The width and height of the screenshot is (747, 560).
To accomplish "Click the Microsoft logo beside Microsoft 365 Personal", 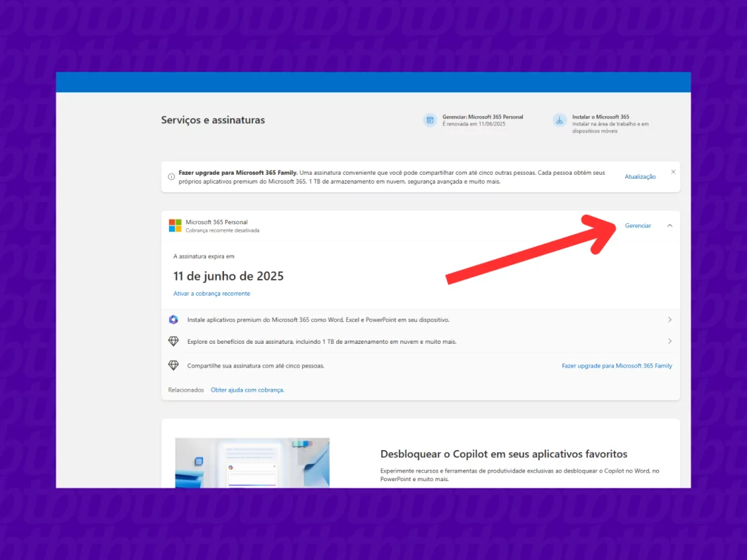I will (x=175, y=225).
